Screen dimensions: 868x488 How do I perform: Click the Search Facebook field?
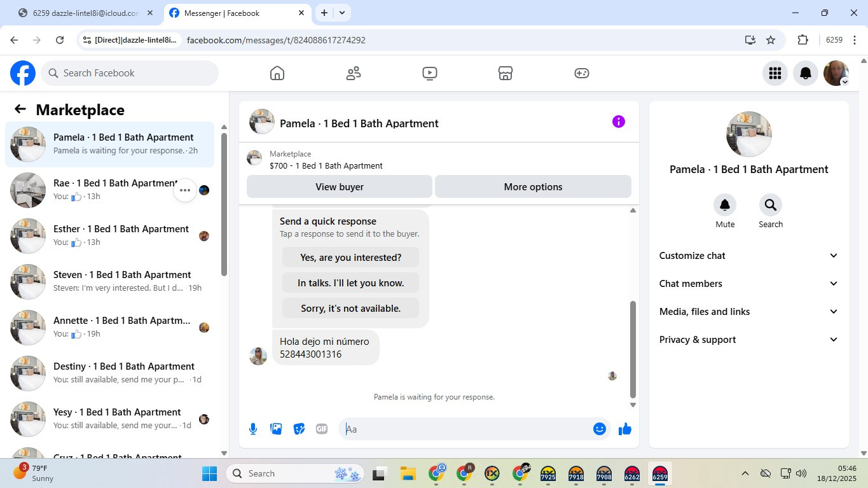click(x=130, y=73)
